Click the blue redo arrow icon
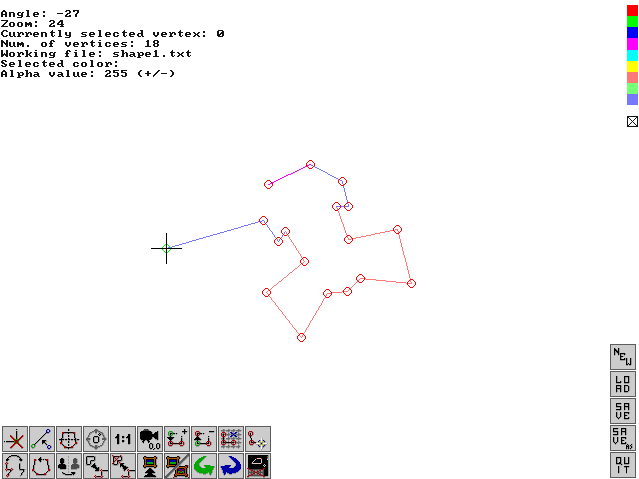Screen dimensions: 639x479 (231, 466)
